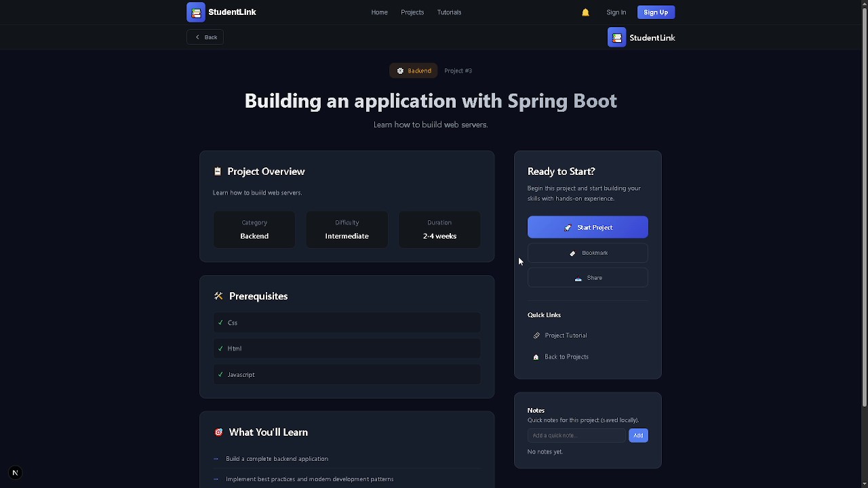This screenshot has height=488, width=868.
Task: Toggle the Css prerequisite checkmark
Action: (x=220, y=323)
